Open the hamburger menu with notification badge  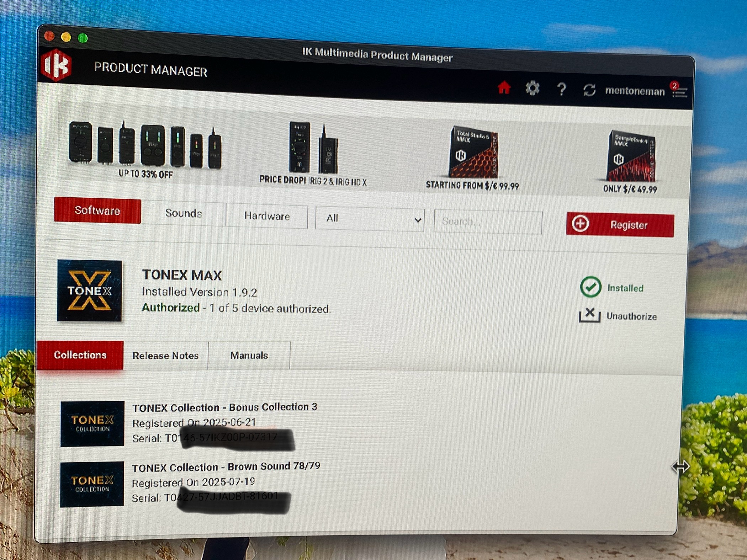coord(680,92)
